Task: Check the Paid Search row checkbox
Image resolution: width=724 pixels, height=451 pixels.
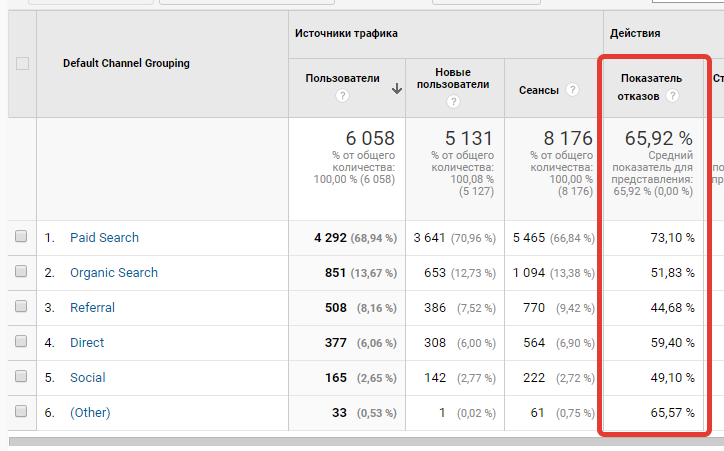Action: tap(22, 238)
